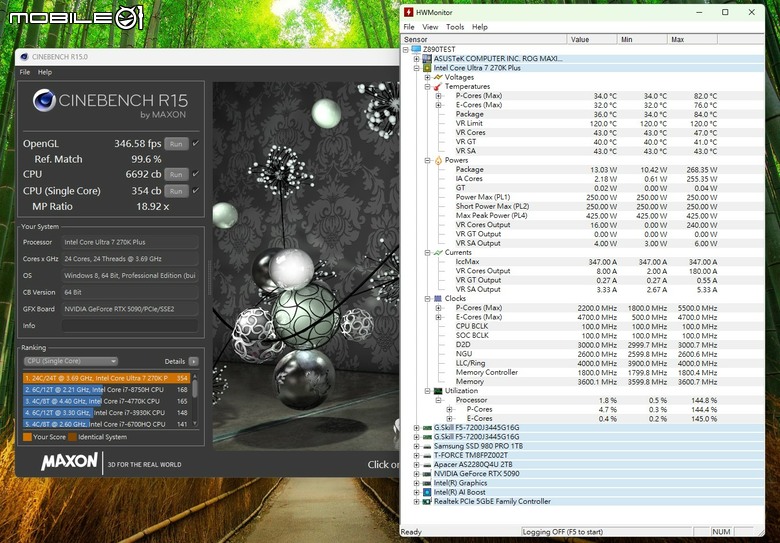
Task: Click the ranking Details arrow button
Action: (x=194, y=362)
